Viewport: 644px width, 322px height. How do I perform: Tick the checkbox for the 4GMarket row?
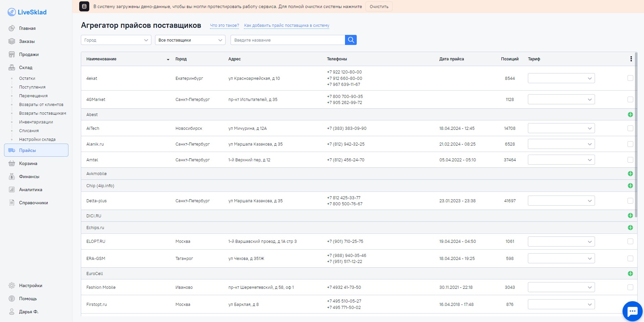(630, 100)
